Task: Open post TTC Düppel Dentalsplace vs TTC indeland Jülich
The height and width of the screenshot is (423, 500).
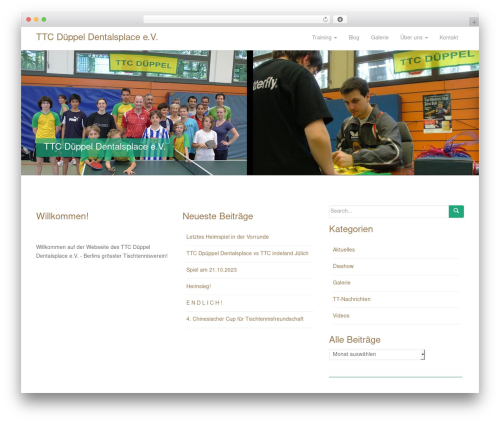Action: point(247,253)
